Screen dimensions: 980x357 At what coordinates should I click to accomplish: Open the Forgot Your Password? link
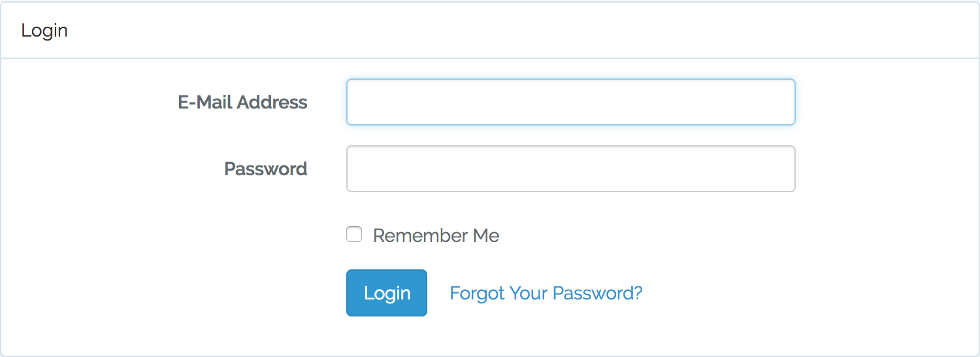(x=546, y=293)
